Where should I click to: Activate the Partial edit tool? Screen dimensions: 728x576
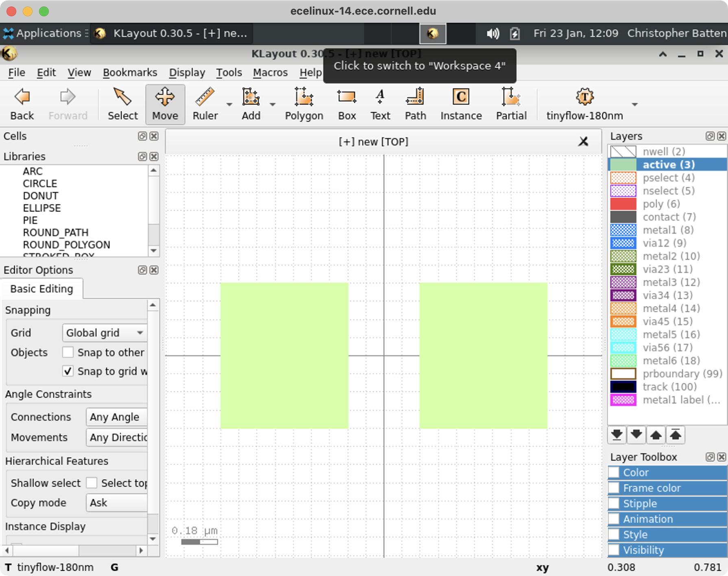coord(511,104)
